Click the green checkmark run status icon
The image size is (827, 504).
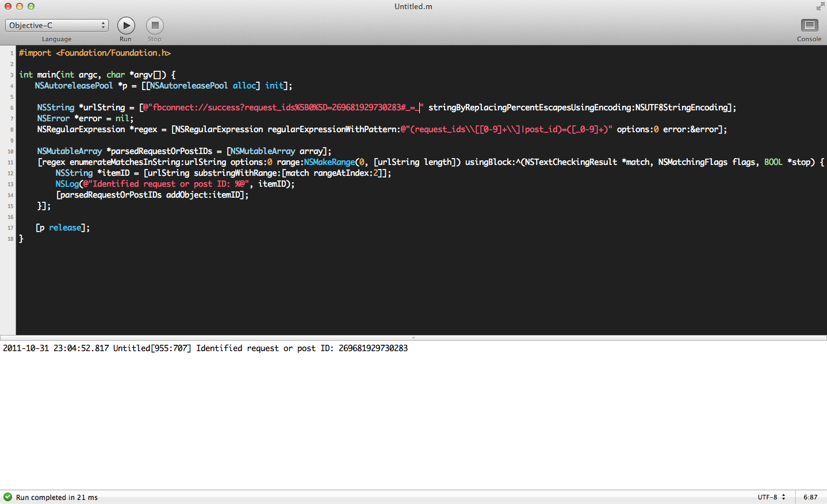coord(7,497)
